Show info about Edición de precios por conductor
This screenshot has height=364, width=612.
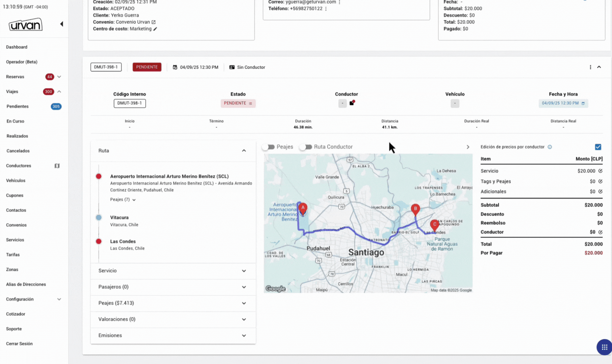[x=550, y=147]
